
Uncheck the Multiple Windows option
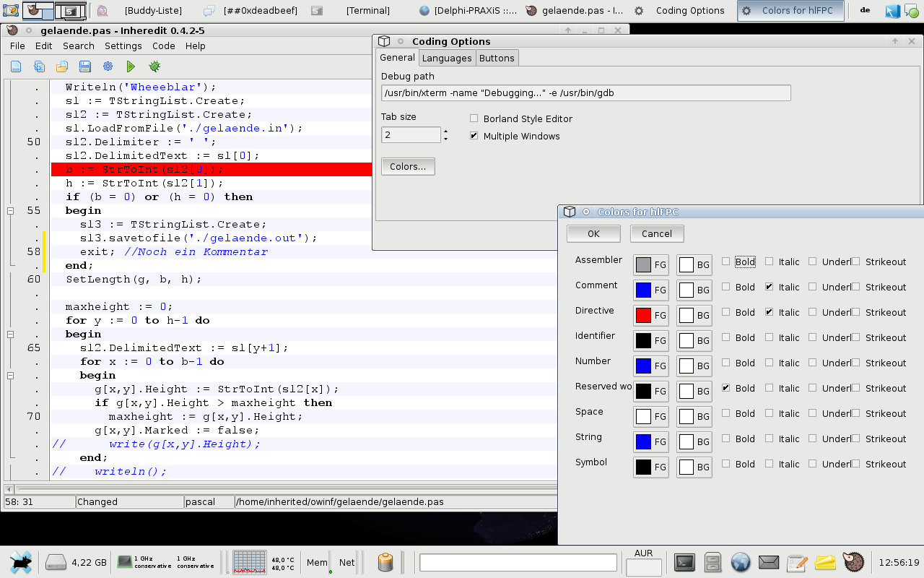(x=474, y=136)
